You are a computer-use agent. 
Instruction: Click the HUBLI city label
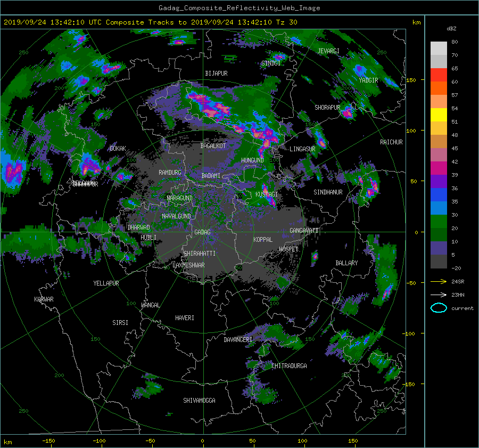click(x=148, y=237)
